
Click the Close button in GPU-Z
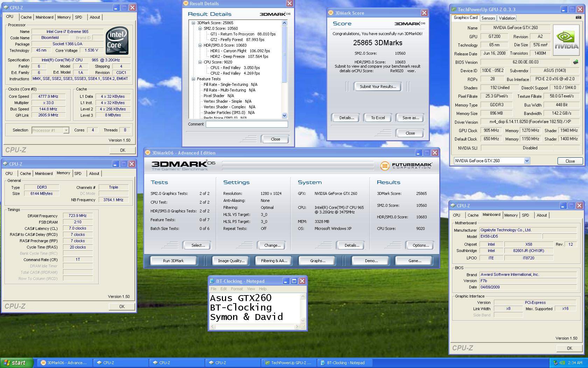pos(570,161)
